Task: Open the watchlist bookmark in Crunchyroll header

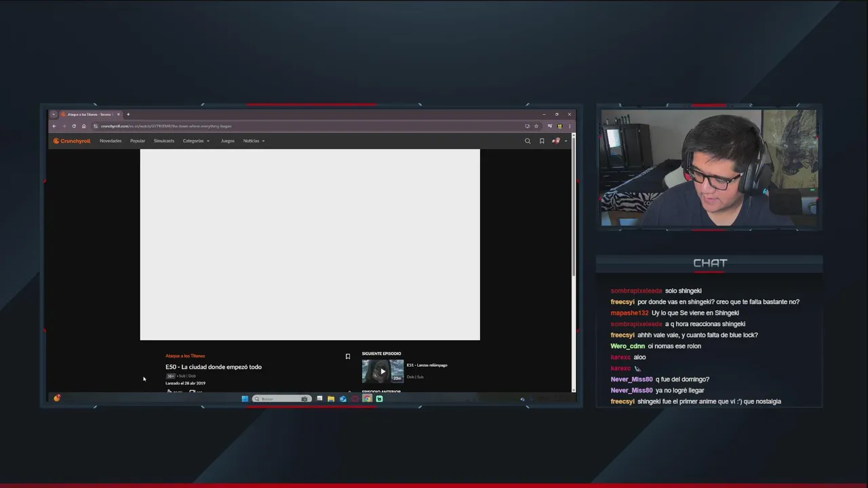Action: [542, 141]
